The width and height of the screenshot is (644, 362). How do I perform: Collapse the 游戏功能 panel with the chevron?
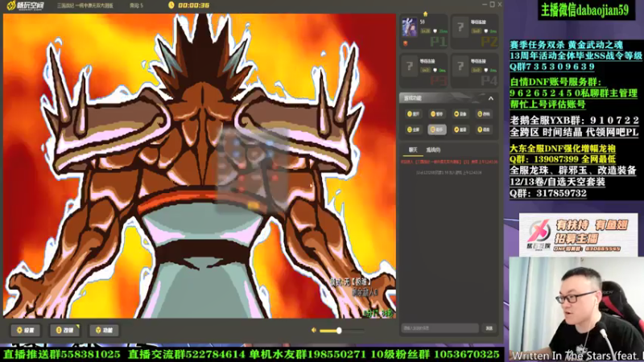click(x=491, y=98)
